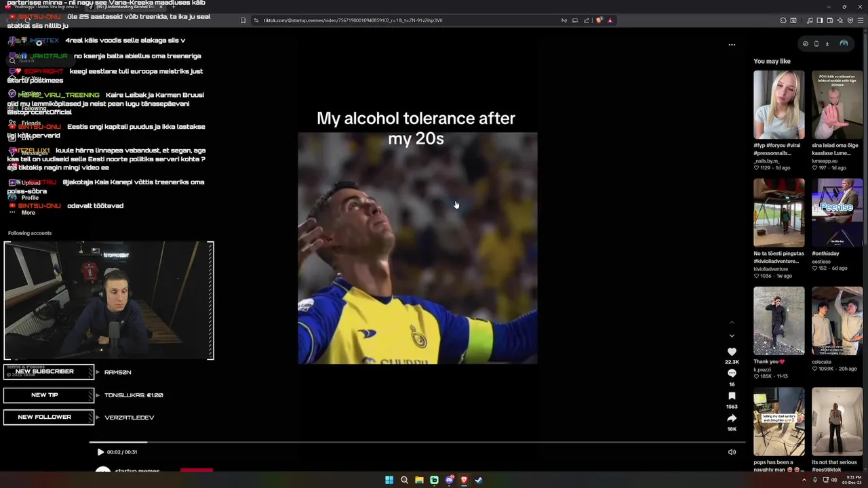This screenshot has height=488, width=868.
Task: Open the taskbar clock and date
Action: (x=852, y=480)
